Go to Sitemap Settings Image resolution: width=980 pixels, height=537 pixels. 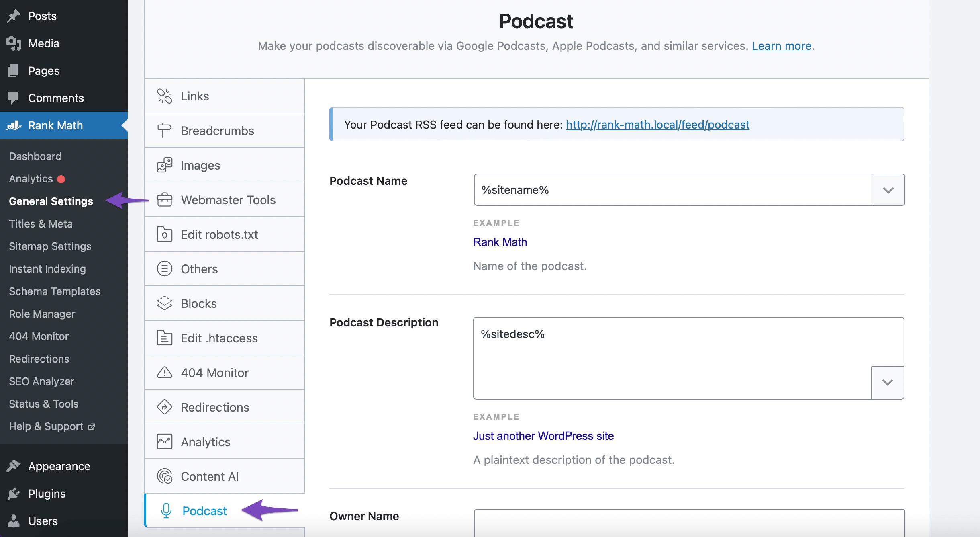[50, 246]
